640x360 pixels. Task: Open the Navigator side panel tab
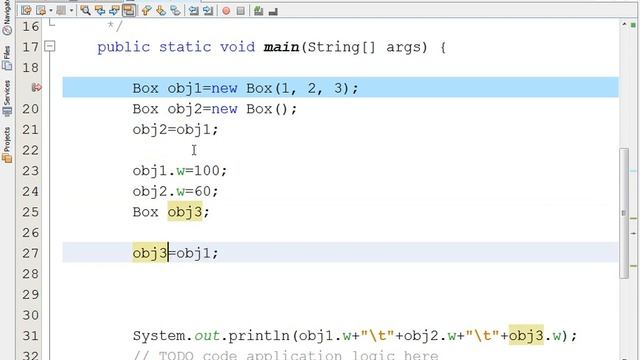point(7,17)
